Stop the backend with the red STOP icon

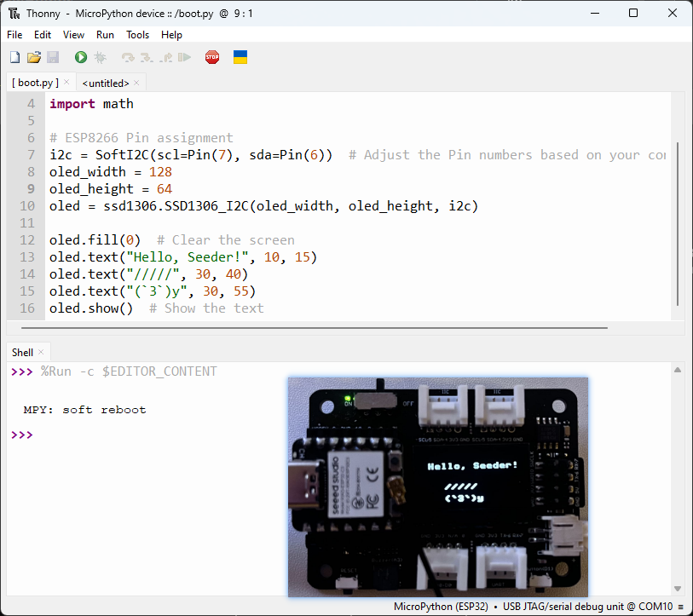pos(212,57)
